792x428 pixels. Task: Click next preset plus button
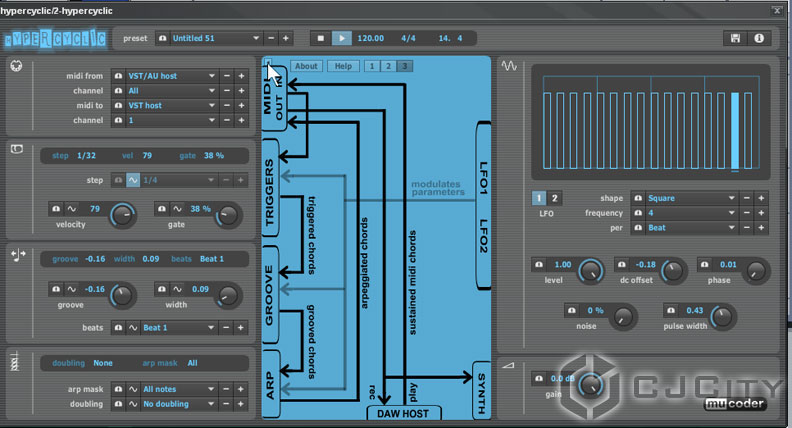285,38
